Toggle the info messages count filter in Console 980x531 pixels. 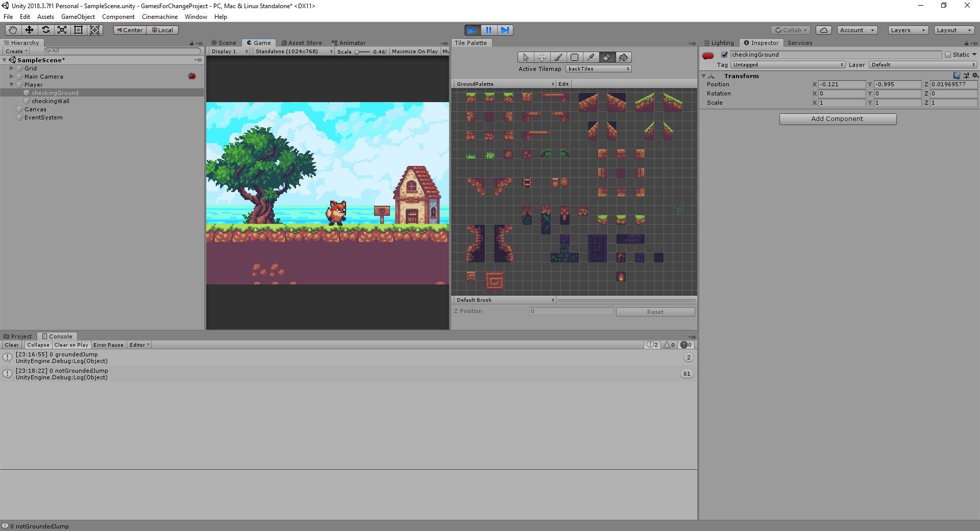tap(652, 345)
